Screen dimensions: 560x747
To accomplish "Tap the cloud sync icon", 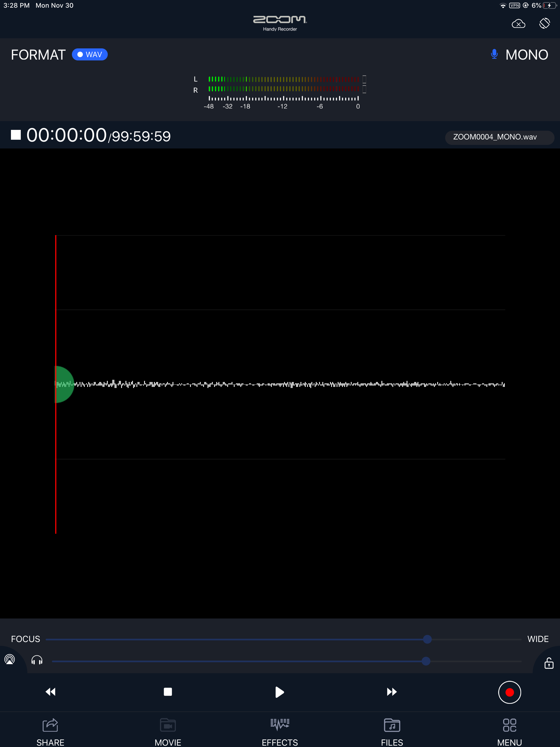I will click(x=518, y=24).
